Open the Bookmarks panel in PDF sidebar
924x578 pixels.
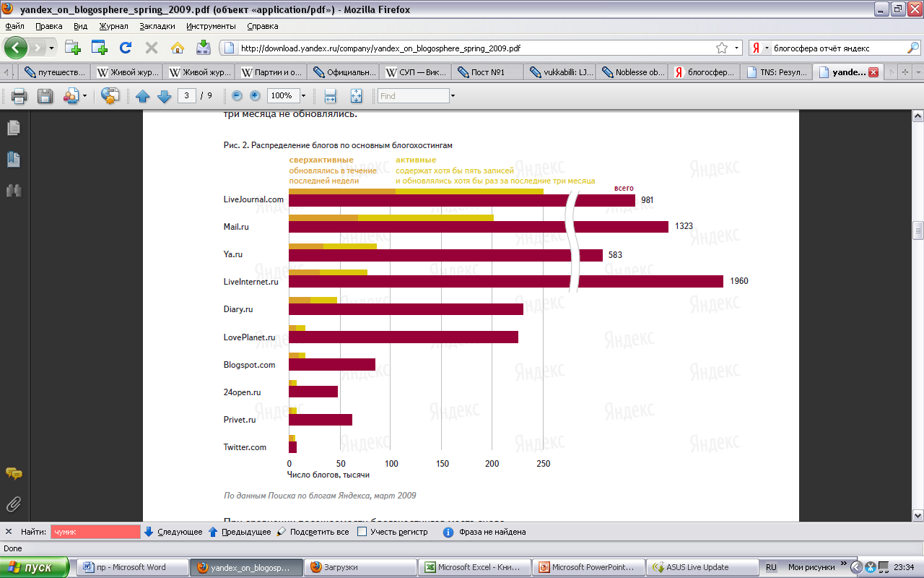(x=14, y=159)
